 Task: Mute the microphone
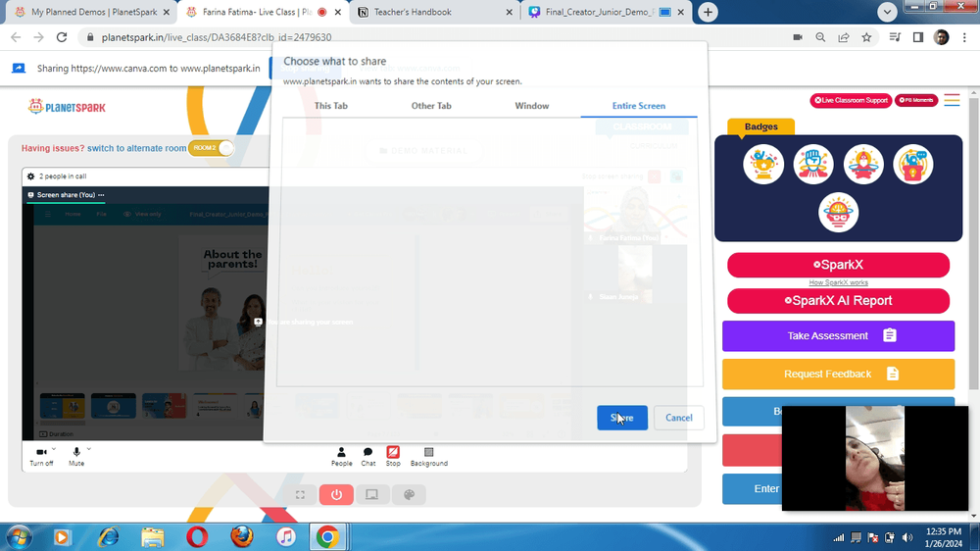(x=76, y=457)
